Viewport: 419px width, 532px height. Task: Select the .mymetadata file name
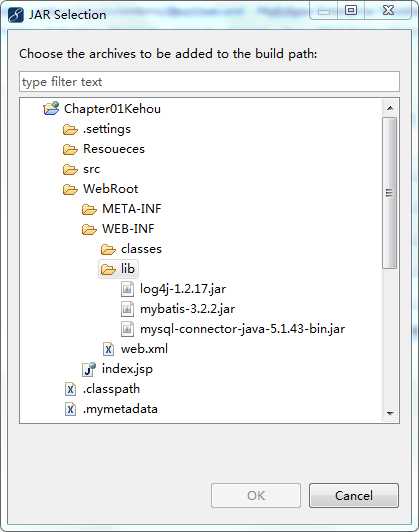[120, 409]
